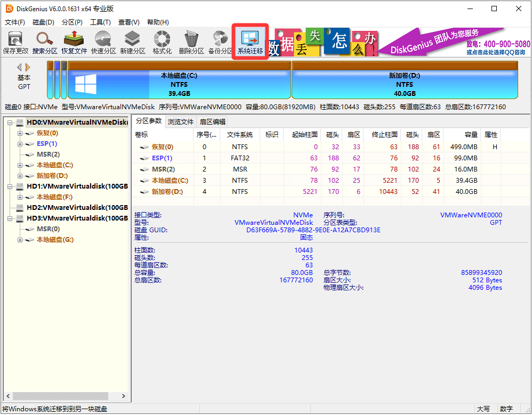Start 快速分区 (Quick Partition) tool
This screenshot has height=415, width=532.
pyautogui.click(x=102, y=41)
